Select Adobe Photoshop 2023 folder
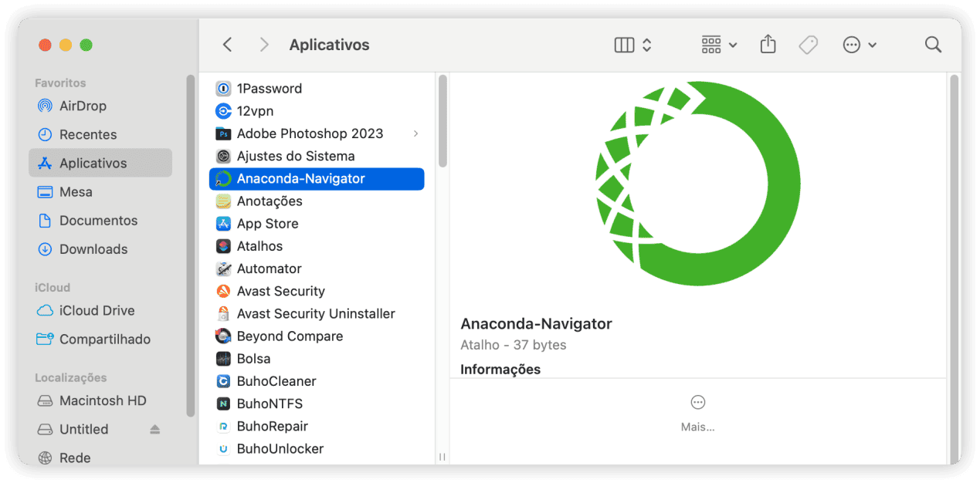 (x=317, y=133)
